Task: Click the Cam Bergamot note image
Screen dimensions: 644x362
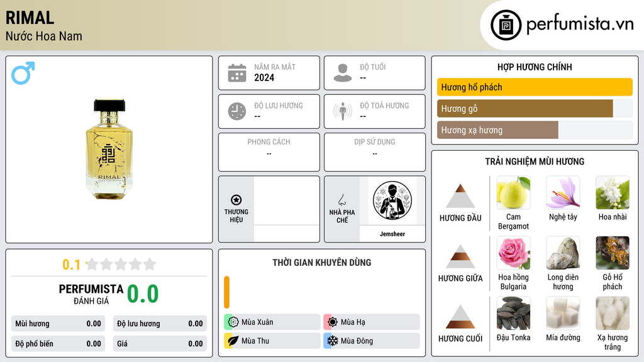Action: click(x=513, y=192)
